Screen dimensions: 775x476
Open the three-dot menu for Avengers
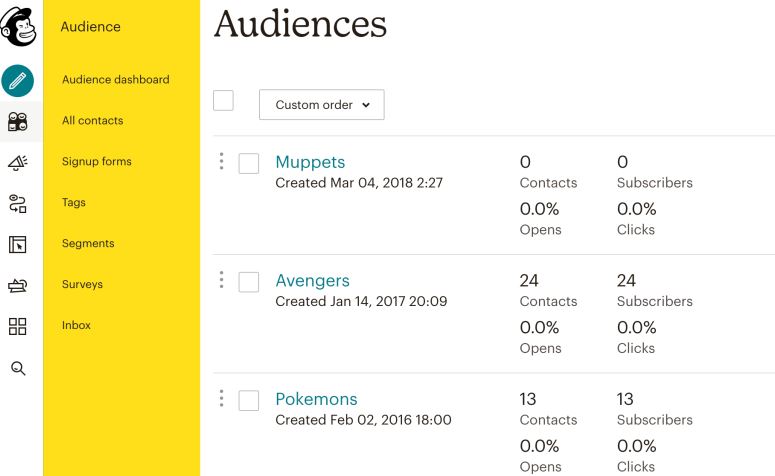click(x=221, y=280)
